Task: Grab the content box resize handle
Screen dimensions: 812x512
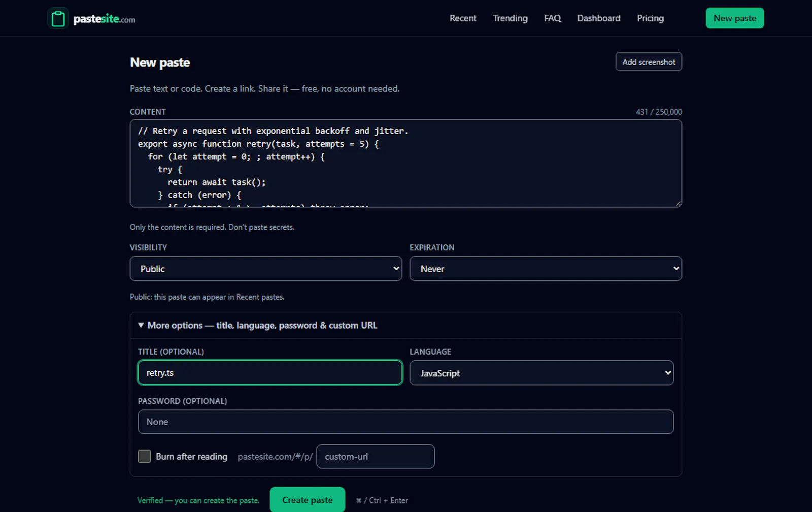Action: [678, 203]
